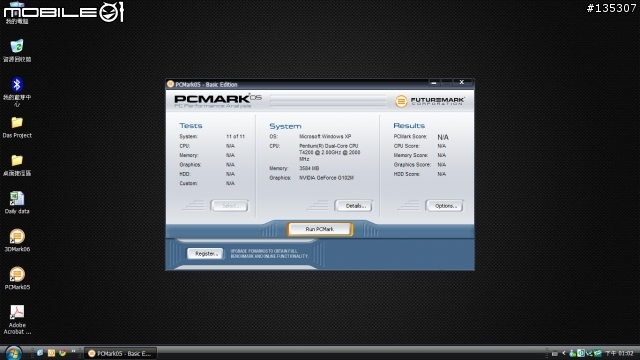Image resolution: width=640 pixels, height=360 pixels.
Task: Click the keyboard language bar tray icon
Action: click(x=554, y=353)
